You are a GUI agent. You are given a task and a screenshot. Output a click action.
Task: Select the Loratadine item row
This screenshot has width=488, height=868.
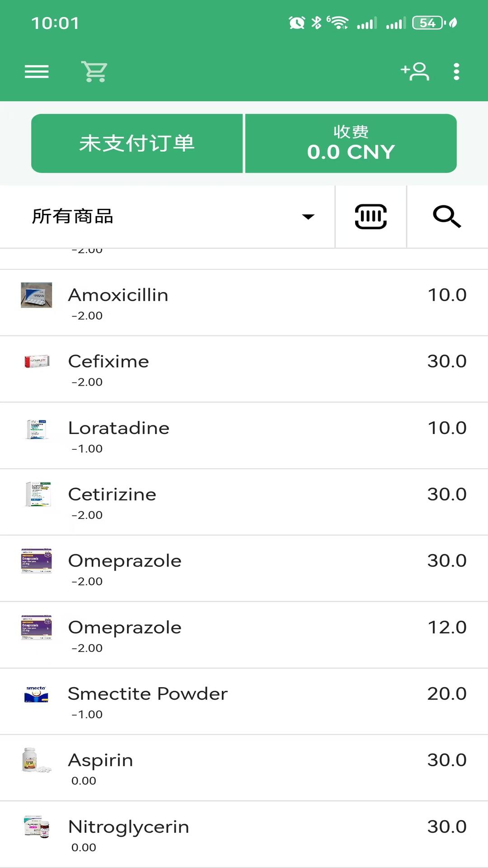244,435
